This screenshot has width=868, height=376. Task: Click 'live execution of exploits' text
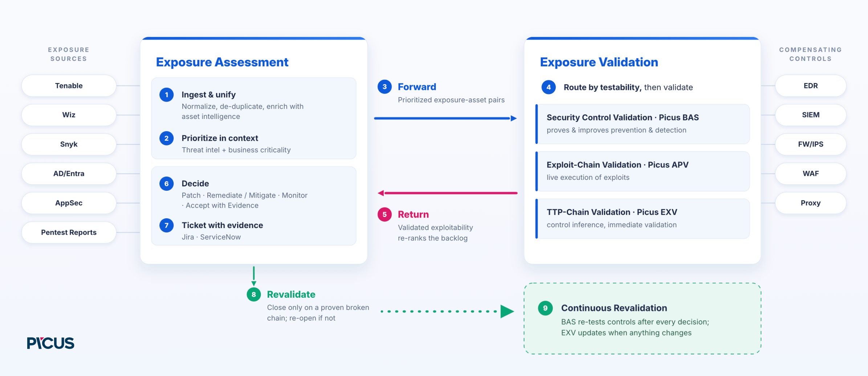[588, 177]
